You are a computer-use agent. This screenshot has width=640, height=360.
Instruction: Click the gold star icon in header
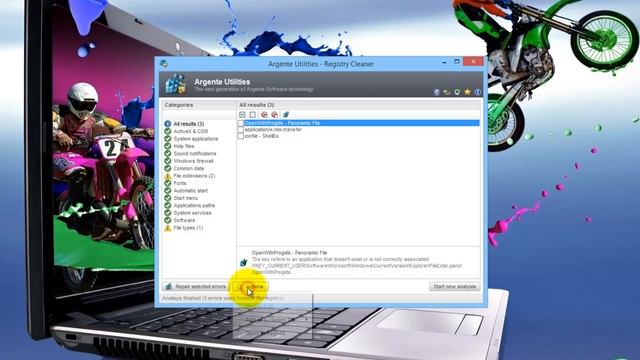(x=467, y=92)
